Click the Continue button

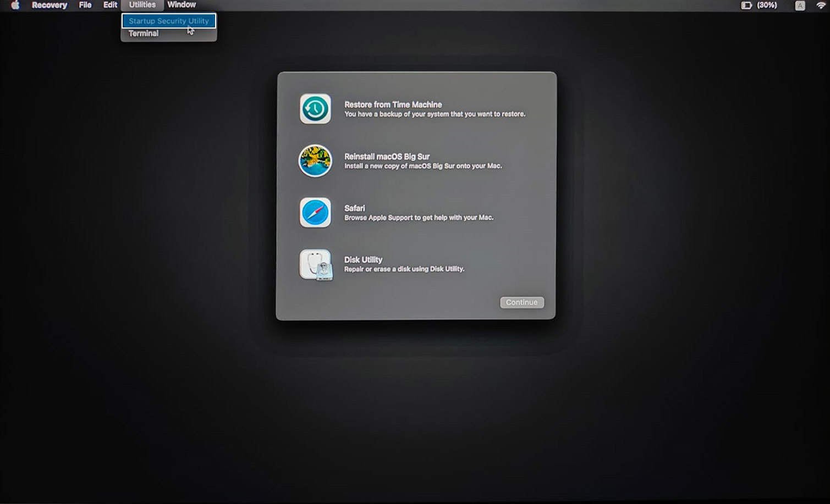[x=522, y=302]
